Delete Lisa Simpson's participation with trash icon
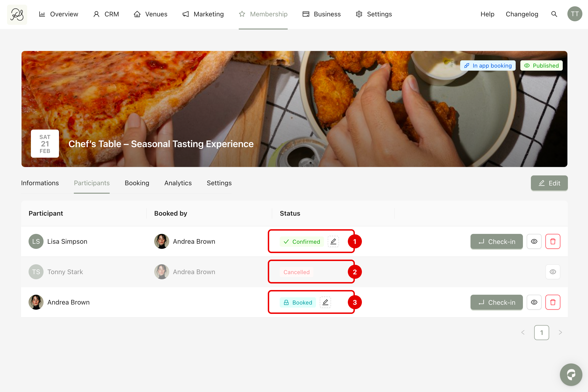Image resolution: width=588 pixels, height=392 pixels. point(552,242)
